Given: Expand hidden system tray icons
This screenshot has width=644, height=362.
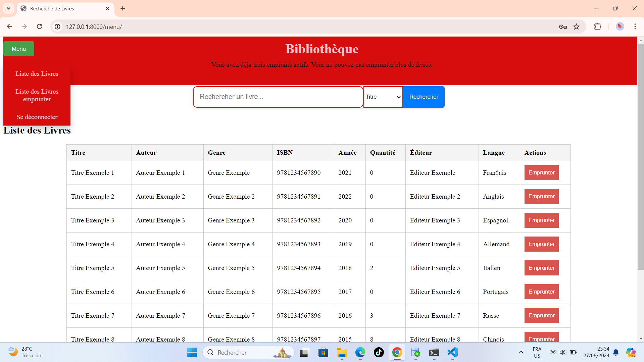Looking at the screenshot, I should tap(521, 352).
